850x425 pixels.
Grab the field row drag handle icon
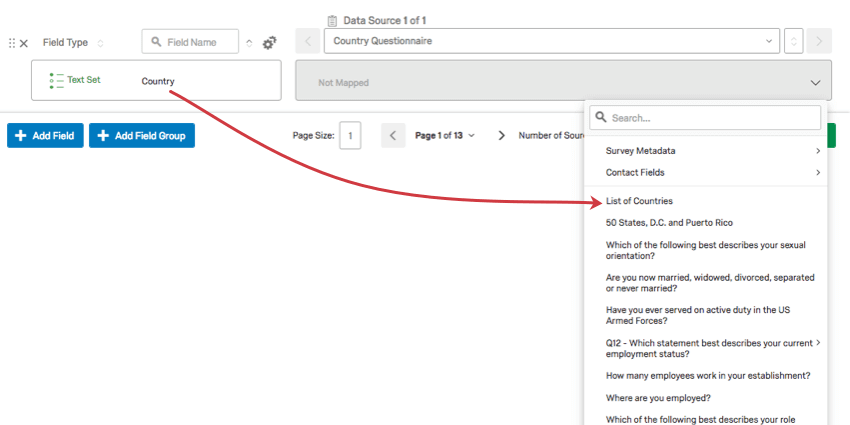[12, 43]
